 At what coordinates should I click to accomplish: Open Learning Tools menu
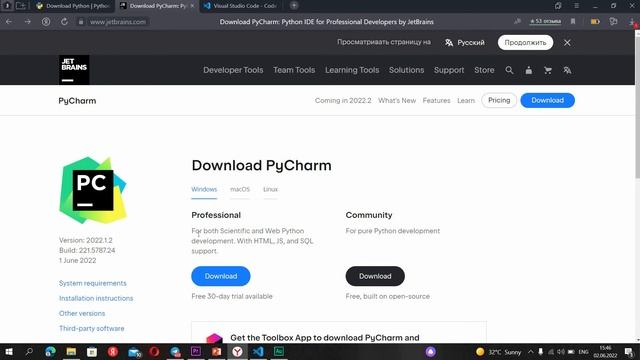tap(352, 70)
